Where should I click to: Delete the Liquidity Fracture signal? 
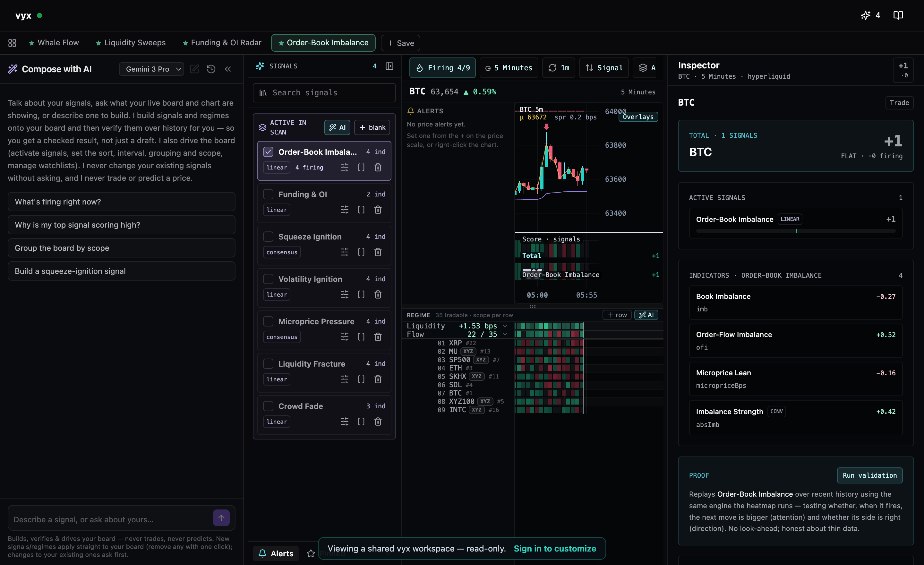(x=378, y=379)
